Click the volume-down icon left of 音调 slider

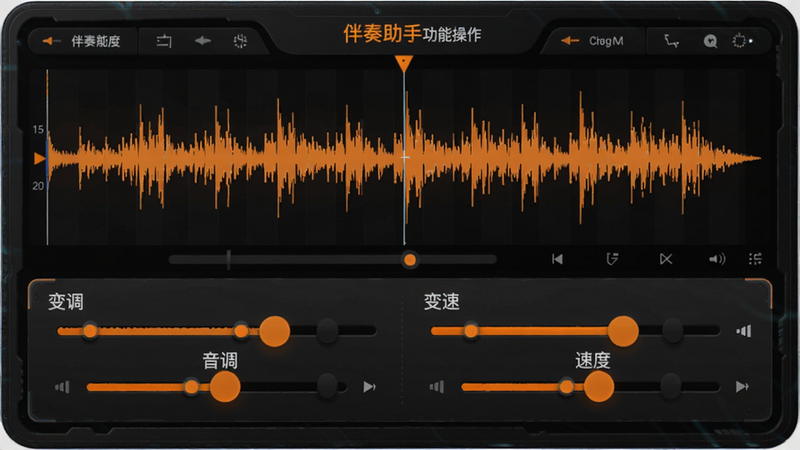tap(62, 387)
